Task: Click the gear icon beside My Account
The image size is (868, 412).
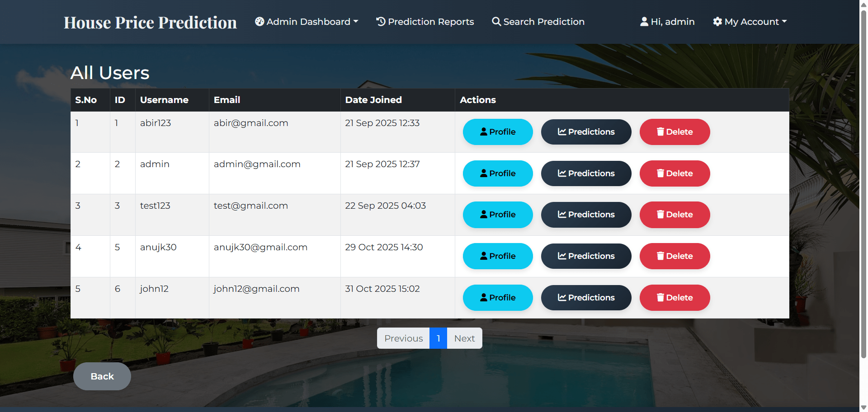Action: [717, 21]
